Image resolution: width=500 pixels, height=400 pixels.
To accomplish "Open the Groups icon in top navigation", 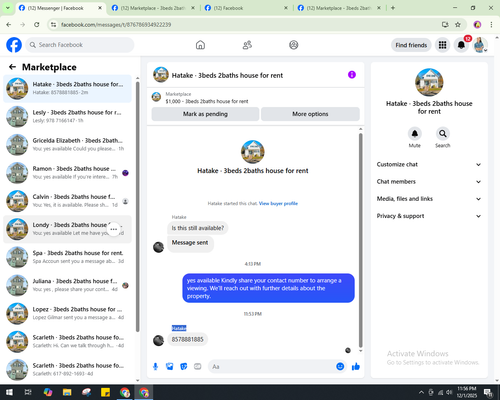I will tap(294, 45).
